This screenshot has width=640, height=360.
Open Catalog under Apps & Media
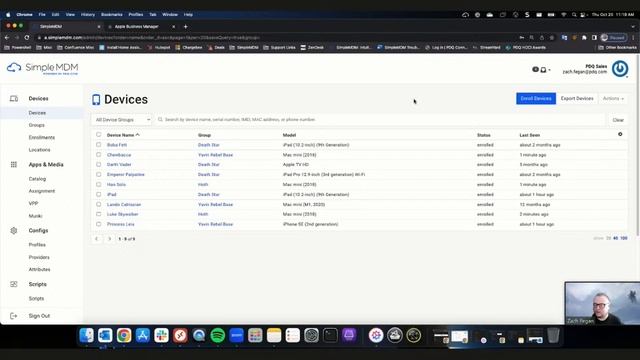click(x=37, y=179)
